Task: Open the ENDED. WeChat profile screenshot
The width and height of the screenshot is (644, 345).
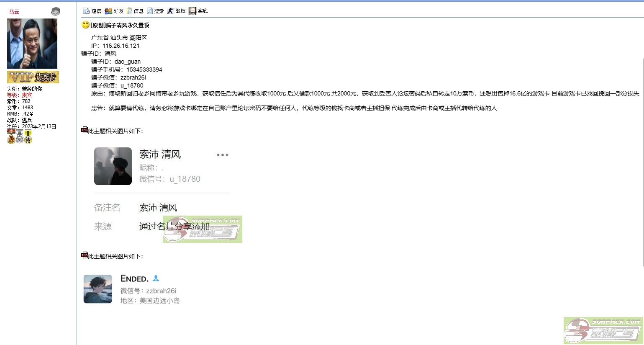Action: (132, 289)
